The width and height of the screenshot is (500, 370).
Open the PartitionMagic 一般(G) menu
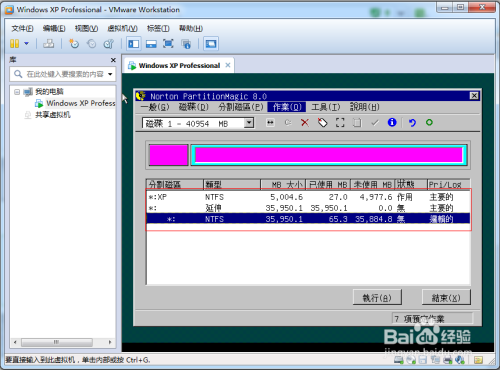155,107
